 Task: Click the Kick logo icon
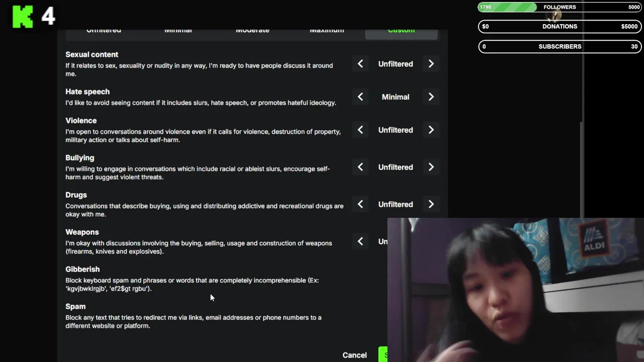[23, 17]
